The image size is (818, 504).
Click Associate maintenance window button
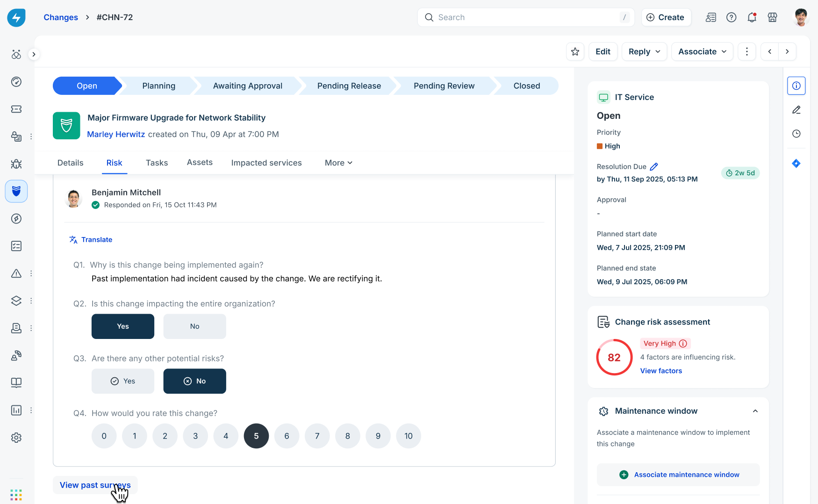pos(678,475)
